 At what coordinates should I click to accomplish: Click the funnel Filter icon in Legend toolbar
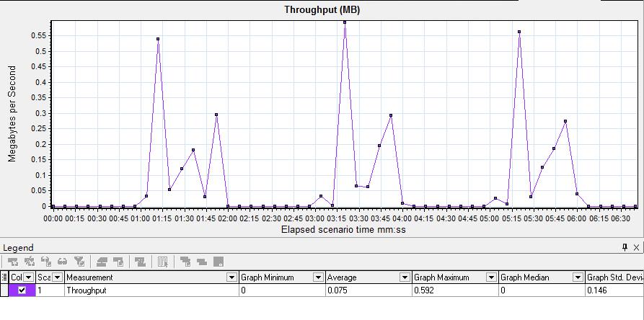(x=80, y=262)
